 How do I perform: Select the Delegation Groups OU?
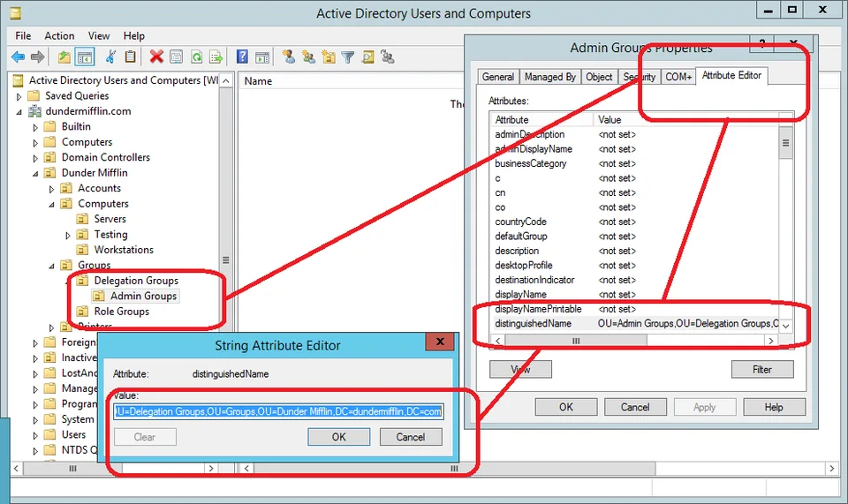pyautogui.click(x=136, y=281)
